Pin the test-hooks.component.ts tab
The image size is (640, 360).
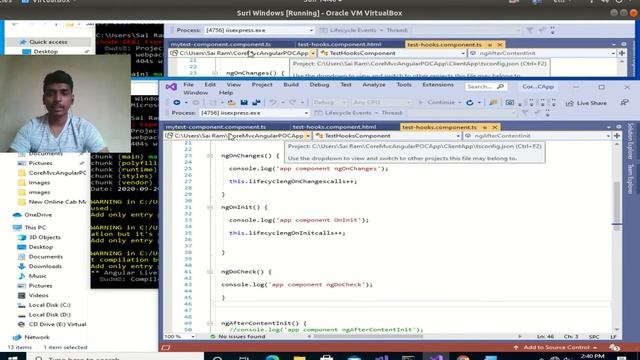point(485,127)
